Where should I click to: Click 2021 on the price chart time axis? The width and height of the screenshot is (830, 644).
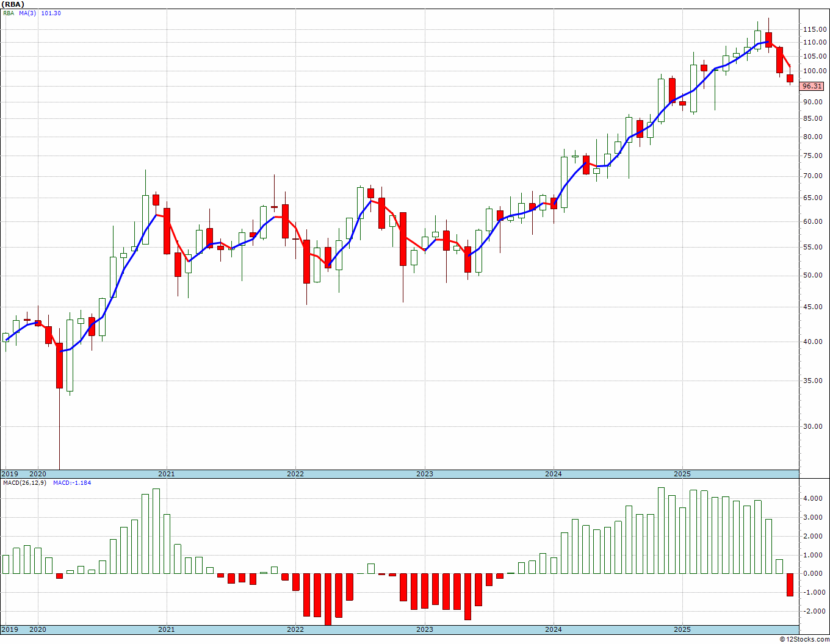tap(167, 474)
